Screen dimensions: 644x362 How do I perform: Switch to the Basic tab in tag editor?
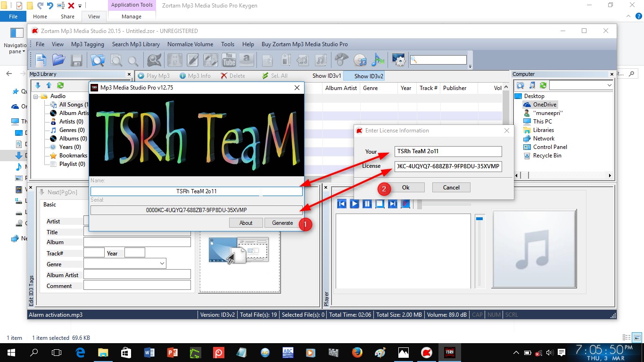pos(50,205)
